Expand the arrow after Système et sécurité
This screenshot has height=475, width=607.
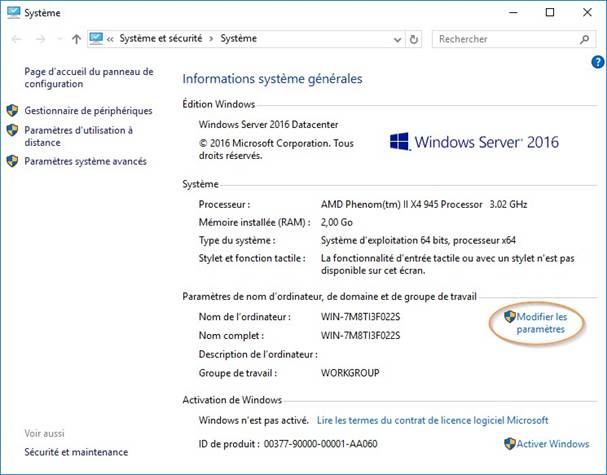click(211, 39)
